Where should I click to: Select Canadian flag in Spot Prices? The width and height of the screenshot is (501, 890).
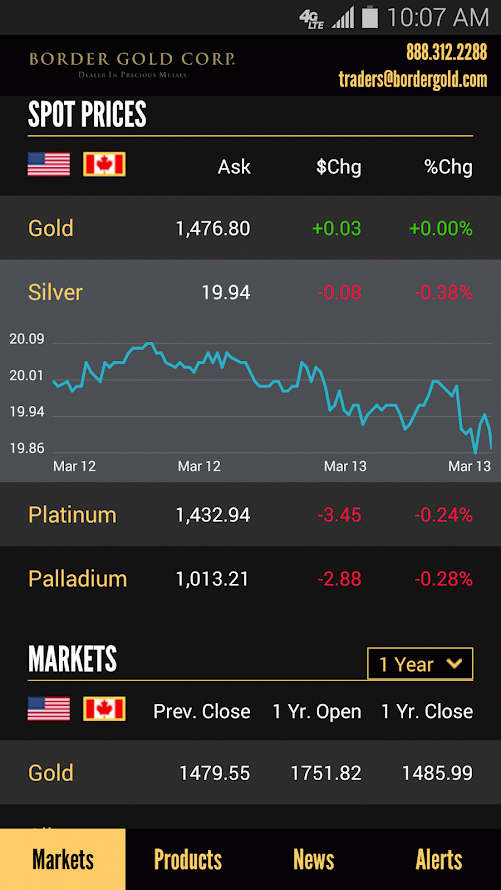(104, 165)
